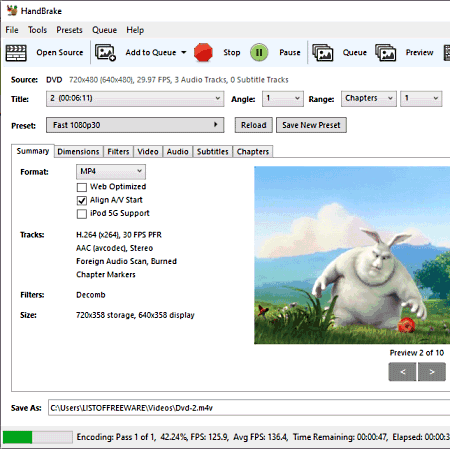
Task: Click the Open Source film clapper icon
Action: tap(16, 53)
